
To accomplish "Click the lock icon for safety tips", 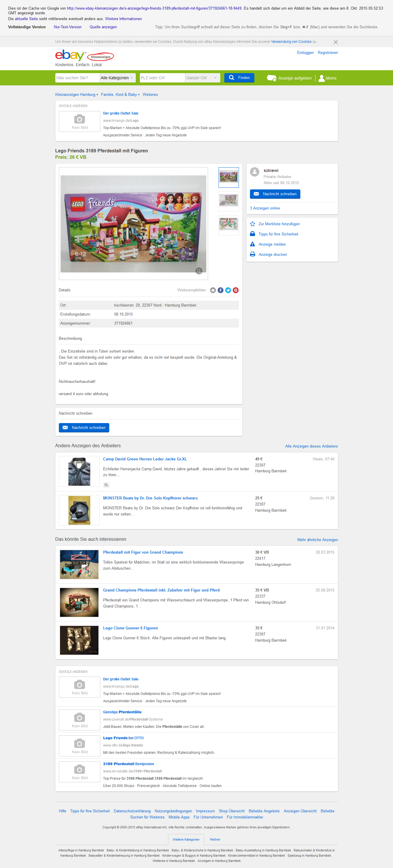I will (x=253, y=234).
